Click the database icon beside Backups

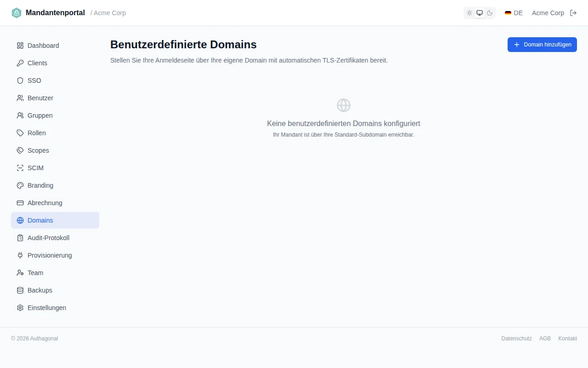click(x=20, y=290)
